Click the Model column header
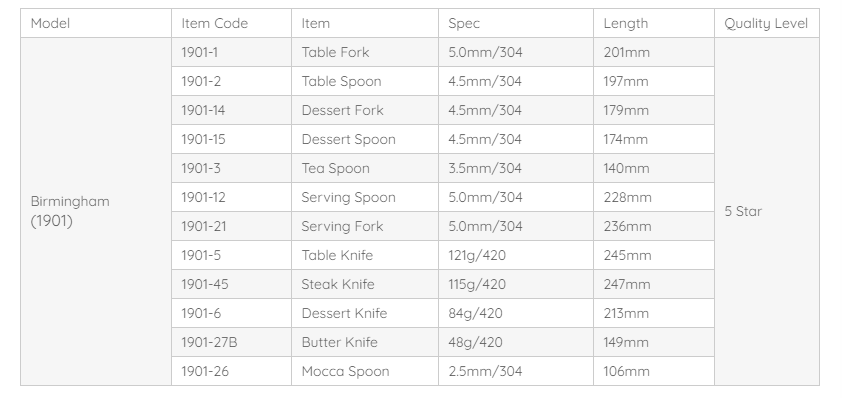The image size is (842, 398). pyautogui.click(x=96, y=23)
